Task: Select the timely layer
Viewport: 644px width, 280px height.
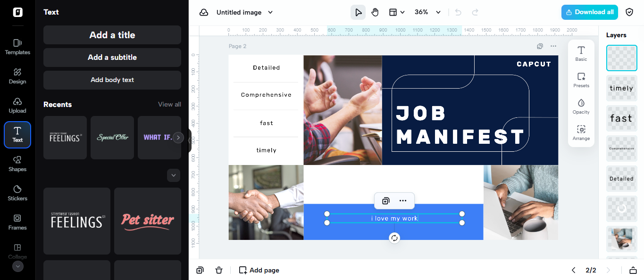Action: coord(621,88)
